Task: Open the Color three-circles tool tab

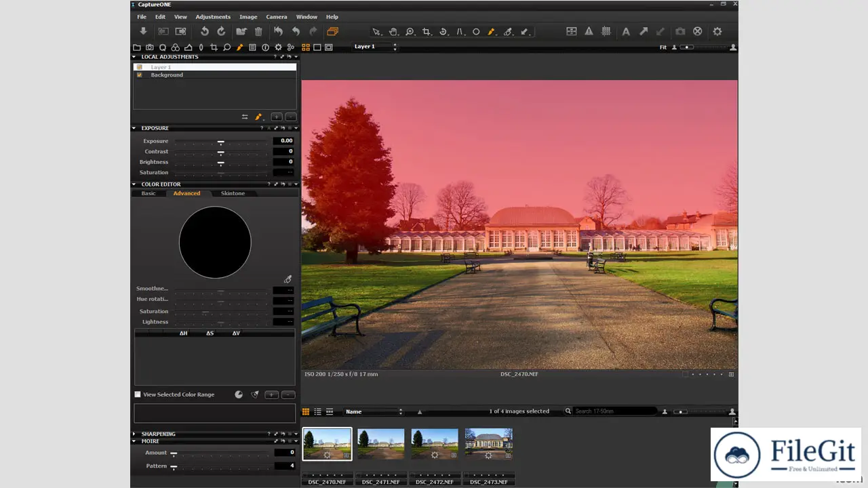Action: pyautogui.click(x=175, y=47)
